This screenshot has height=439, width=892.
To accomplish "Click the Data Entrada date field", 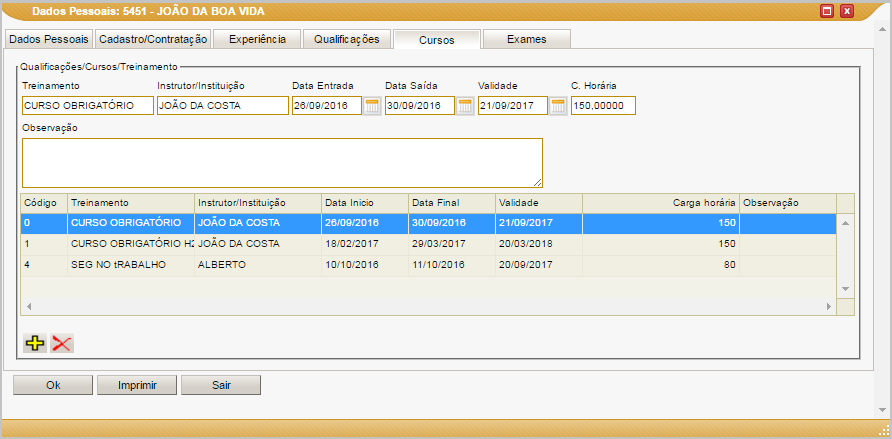I will 327,106.
